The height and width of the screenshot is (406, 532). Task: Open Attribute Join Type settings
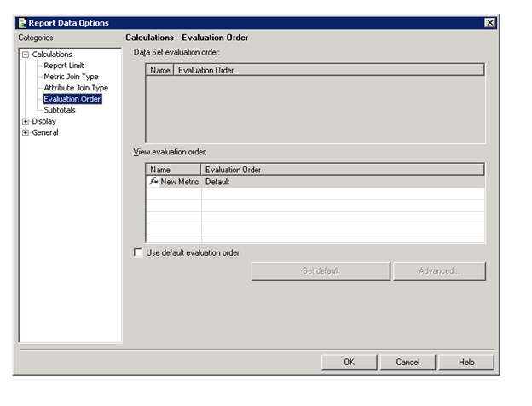click(x=76, y=88)
